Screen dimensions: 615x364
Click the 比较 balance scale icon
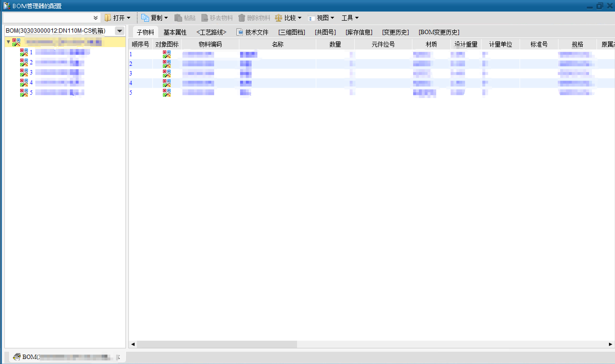278,18
